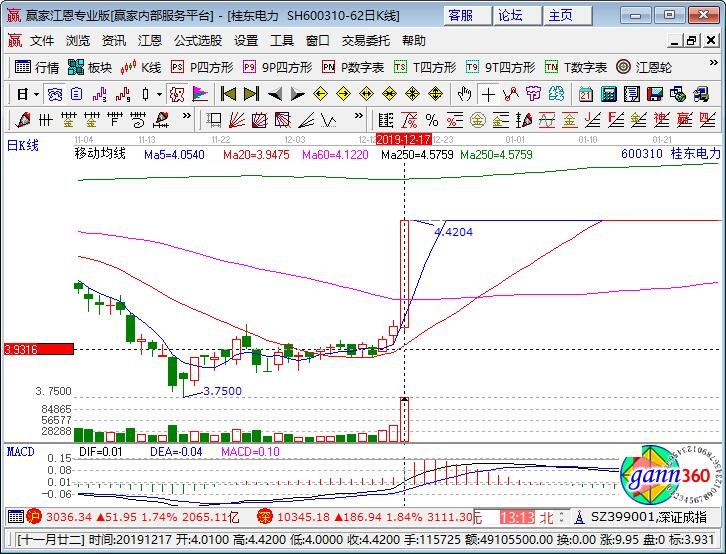Step one bar forward with right arrow
The width and height of the screenshot is (726, 554).
pos(297,95)
